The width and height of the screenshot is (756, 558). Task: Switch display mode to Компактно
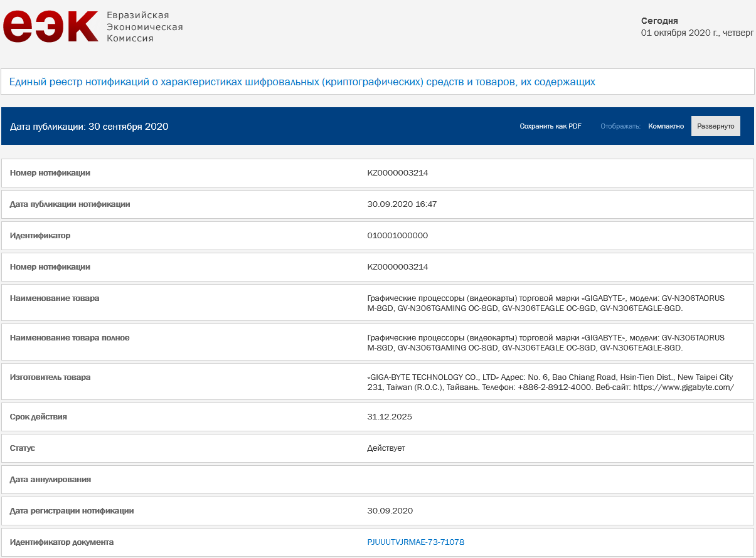[x=666, y=126]
